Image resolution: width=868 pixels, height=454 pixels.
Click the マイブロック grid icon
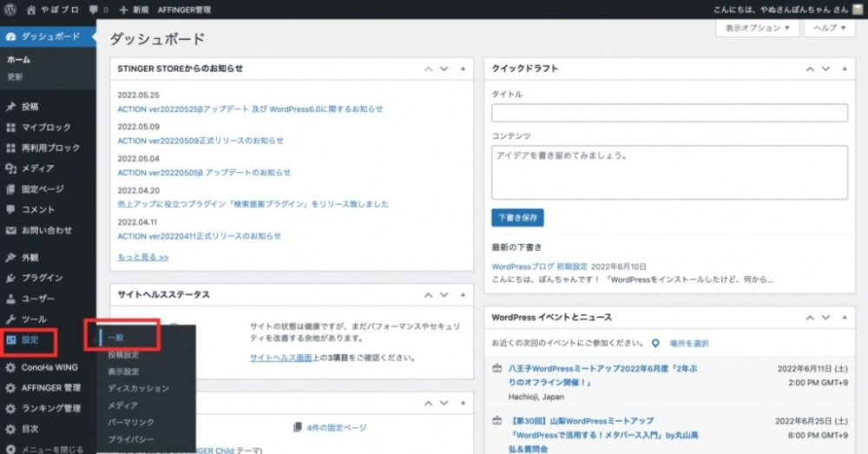pyautogui.click(x=10, y=128)
